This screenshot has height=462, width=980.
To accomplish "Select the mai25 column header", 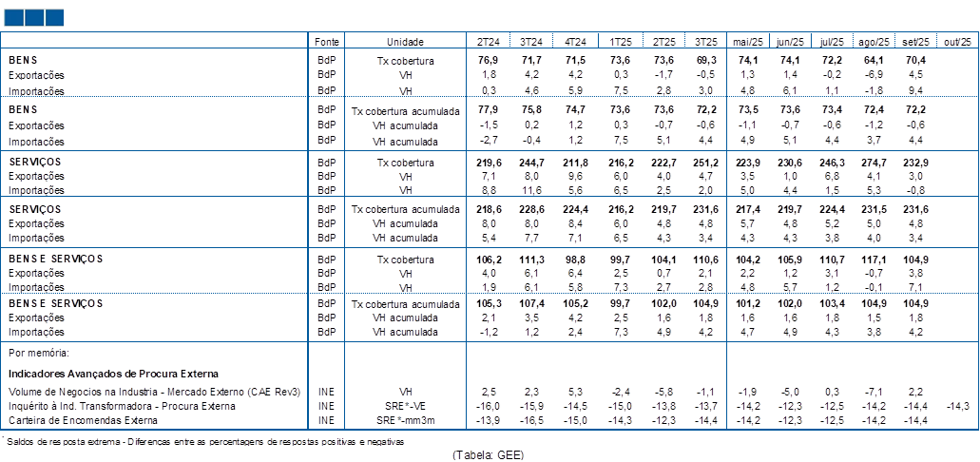I will coord(748,42).
